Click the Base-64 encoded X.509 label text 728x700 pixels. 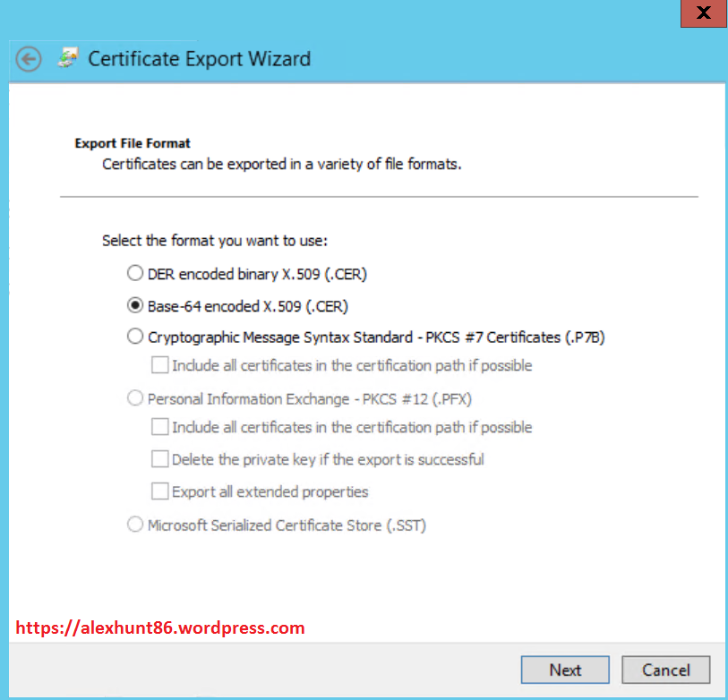pos(251,304)
